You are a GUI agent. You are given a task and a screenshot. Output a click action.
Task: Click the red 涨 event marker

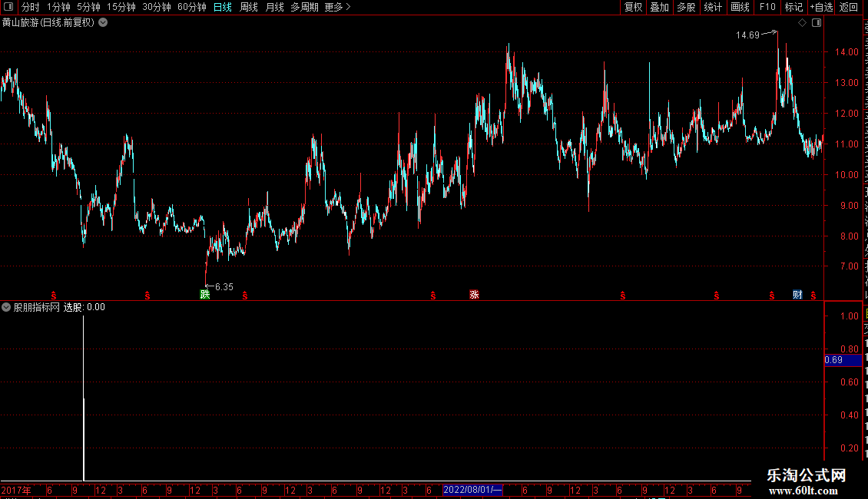[475, 294]
